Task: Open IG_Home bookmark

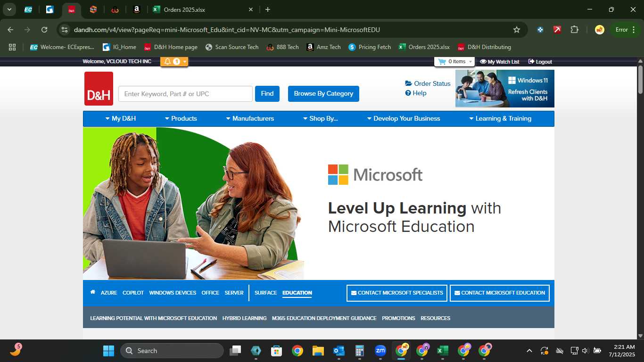Action: [119, 47]
